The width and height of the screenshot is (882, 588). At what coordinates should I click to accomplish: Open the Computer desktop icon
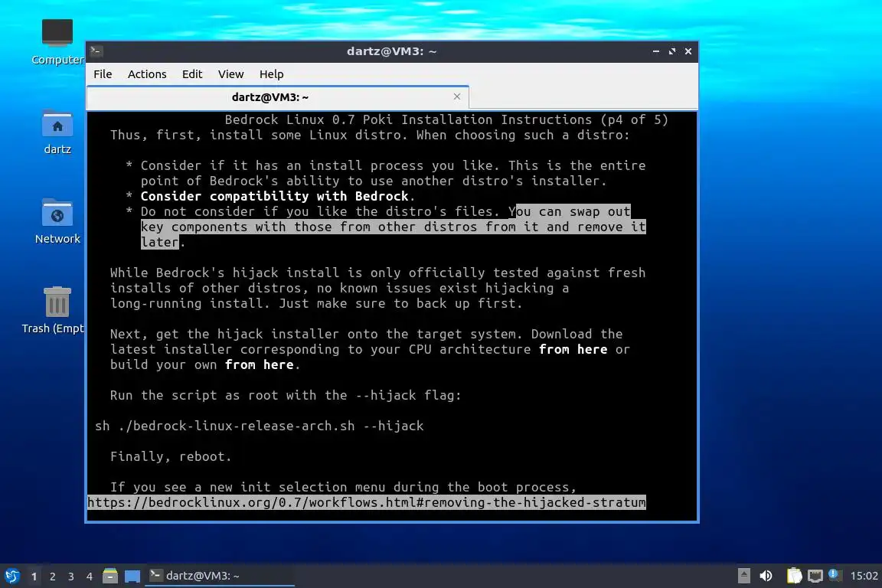[57, 41]
